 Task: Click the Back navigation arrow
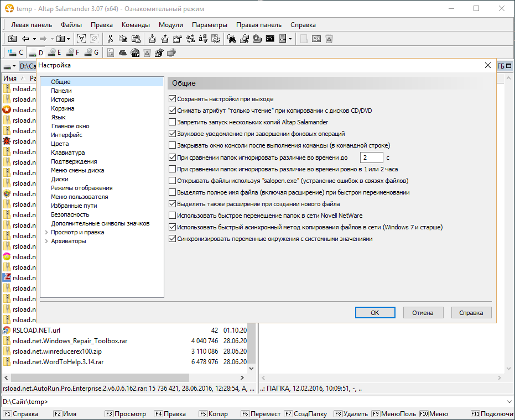(25, 39)
